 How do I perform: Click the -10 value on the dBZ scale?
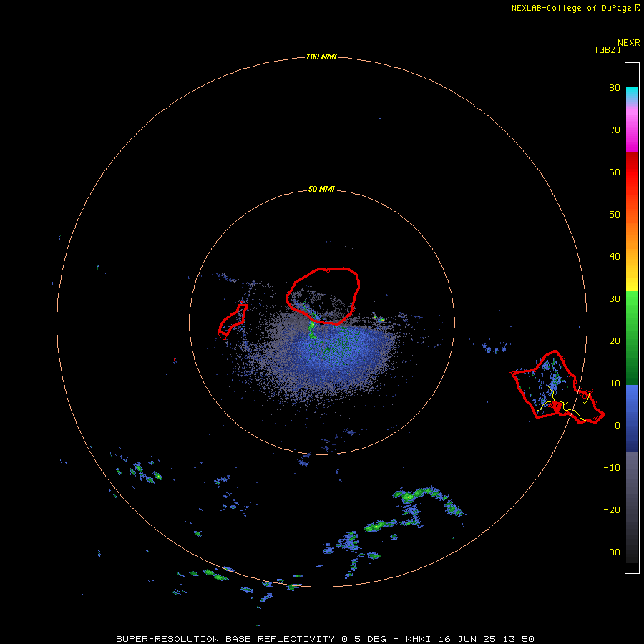[612, 468]
